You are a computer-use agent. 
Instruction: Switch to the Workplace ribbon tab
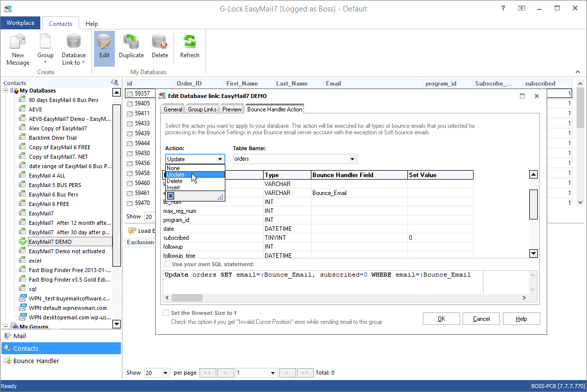pyautogui.click(x=20, y=23)
